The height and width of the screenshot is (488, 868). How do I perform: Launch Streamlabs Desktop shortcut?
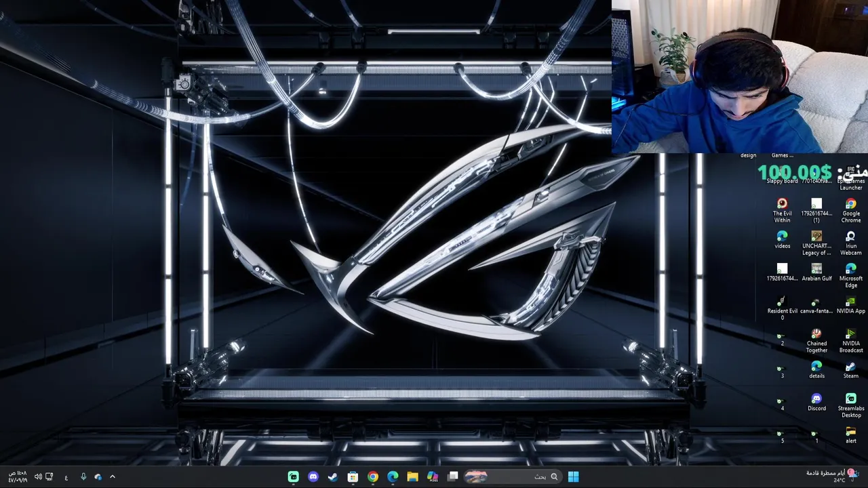pos(851,405)
